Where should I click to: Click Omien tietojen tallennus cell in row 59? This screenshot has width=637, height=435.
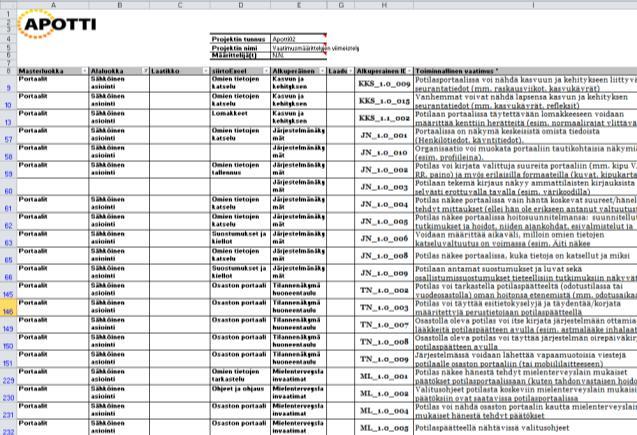pyautogui.click(x=240, y=170)
